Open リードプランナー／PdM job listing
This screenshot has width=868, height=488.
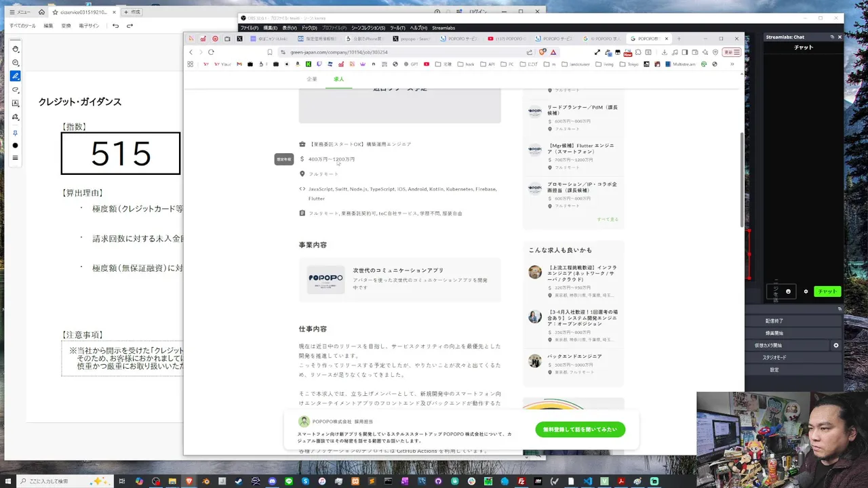(573, 119)
